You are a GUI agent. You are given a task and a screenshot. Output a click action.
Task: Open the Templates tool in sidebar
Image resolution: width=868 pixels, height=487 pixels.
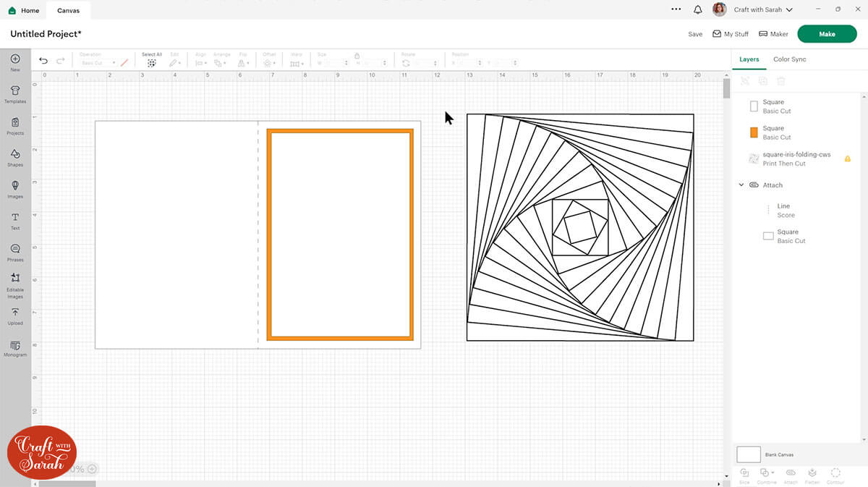pos(15,93)
